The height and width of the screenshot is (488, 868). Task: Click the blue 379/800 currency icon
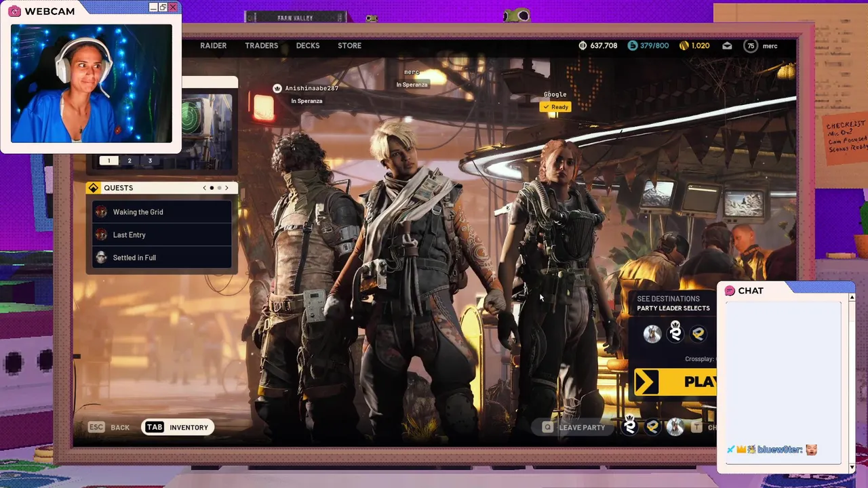coord(632,45)
